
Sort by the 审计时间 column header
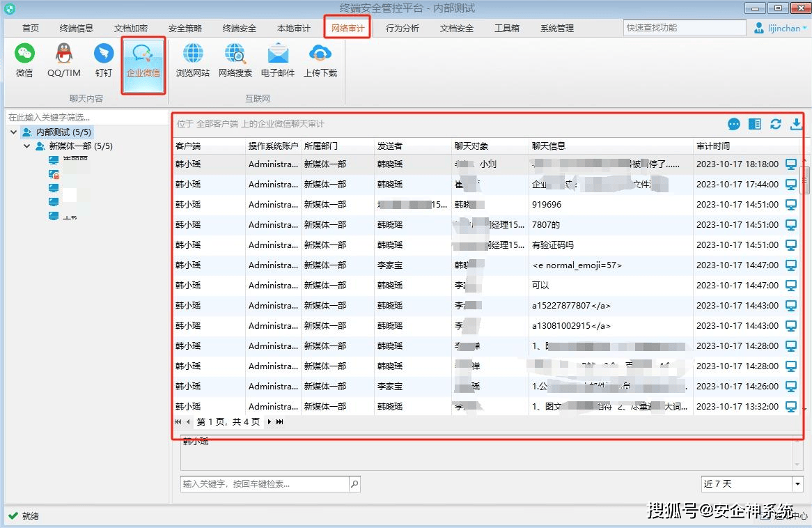tap(746, 146)
